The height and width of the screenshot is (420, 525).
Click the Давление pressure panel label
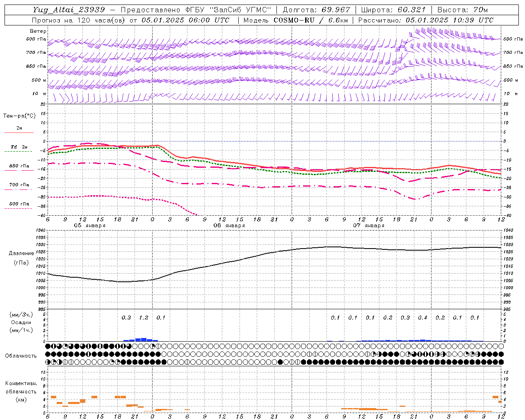[21, 253]
